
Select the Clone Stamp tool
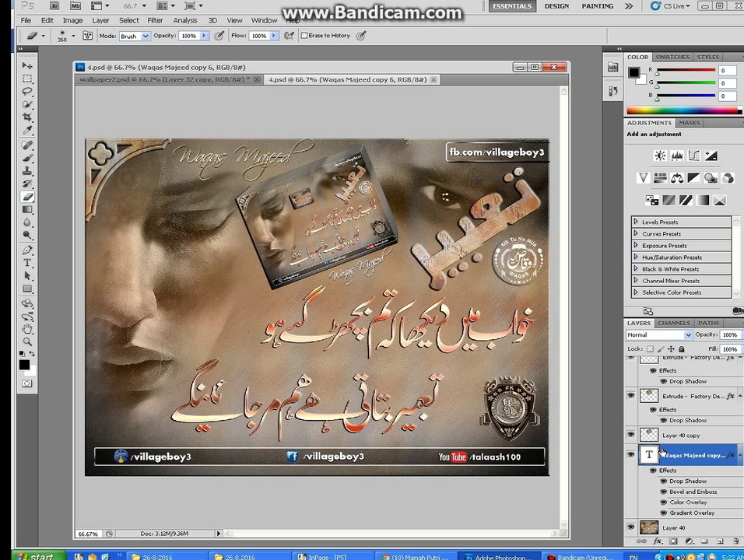click(x=27, y=170)
